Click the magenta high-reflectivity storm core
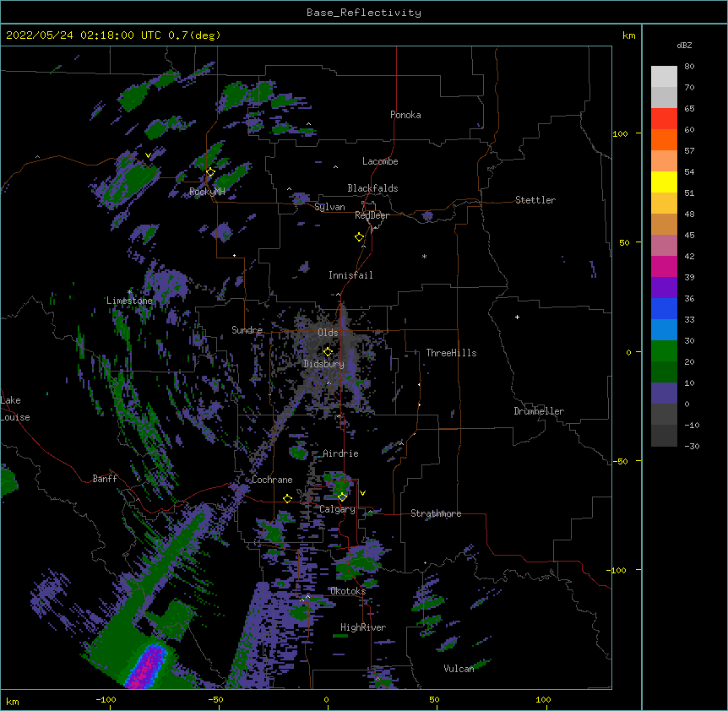 click(x=148, y=667)
